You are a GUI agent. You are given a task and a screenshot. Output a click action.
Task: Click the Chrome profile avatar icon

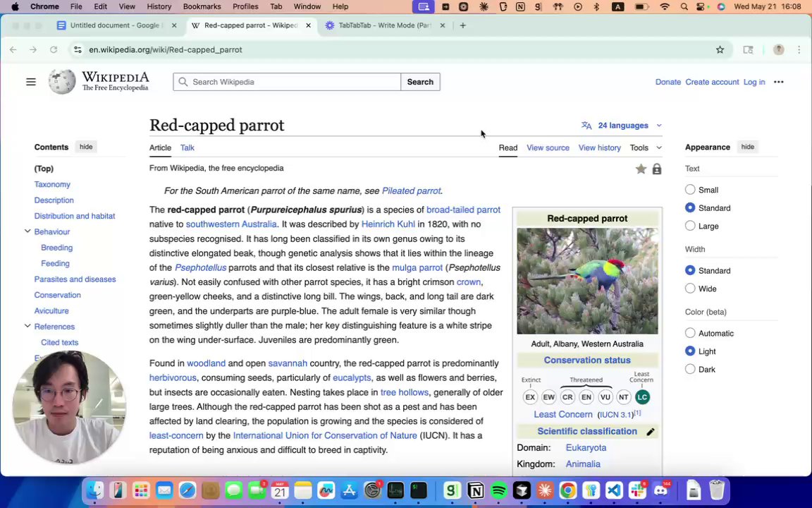point(778,50)
